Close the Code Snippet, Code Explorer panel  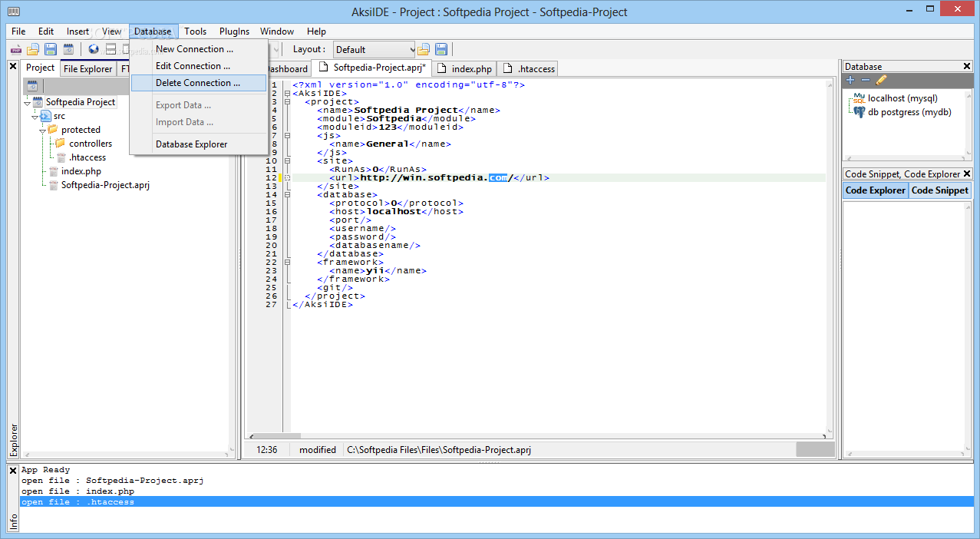point(967,174)
